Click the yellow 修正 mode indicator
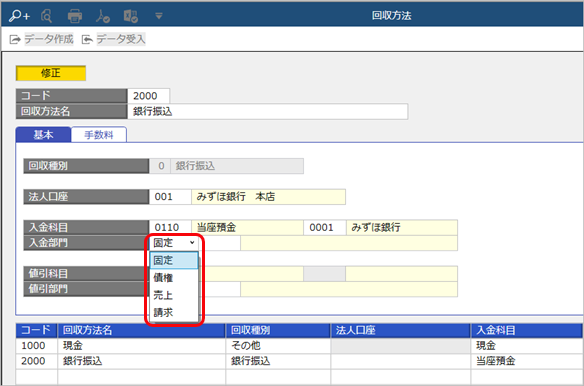The height and width of the screenshot is (386, 584). tap(51, 73)
